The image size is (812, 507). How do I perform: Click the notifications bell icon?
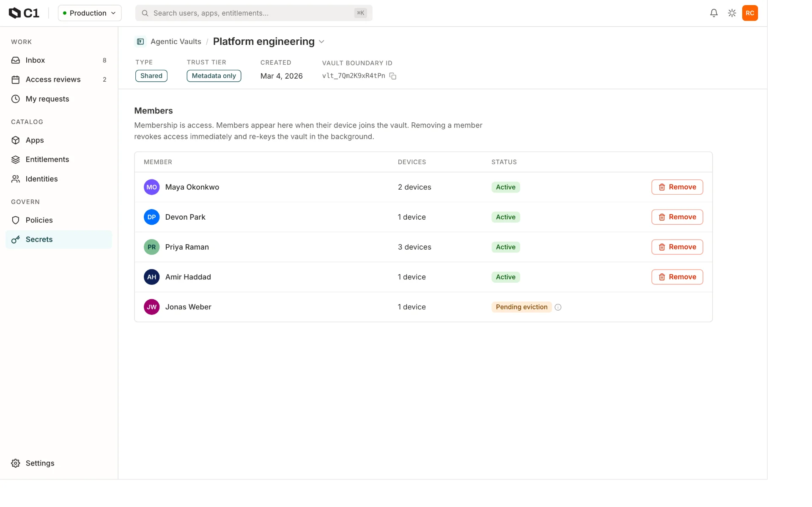point(713,13)
